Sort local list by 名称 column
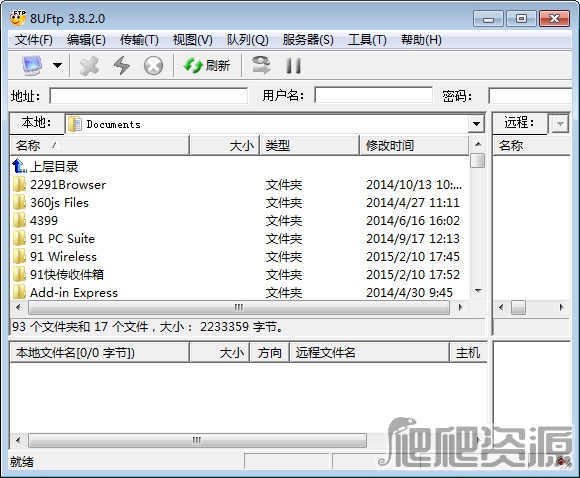 click(x=100, y=145)
